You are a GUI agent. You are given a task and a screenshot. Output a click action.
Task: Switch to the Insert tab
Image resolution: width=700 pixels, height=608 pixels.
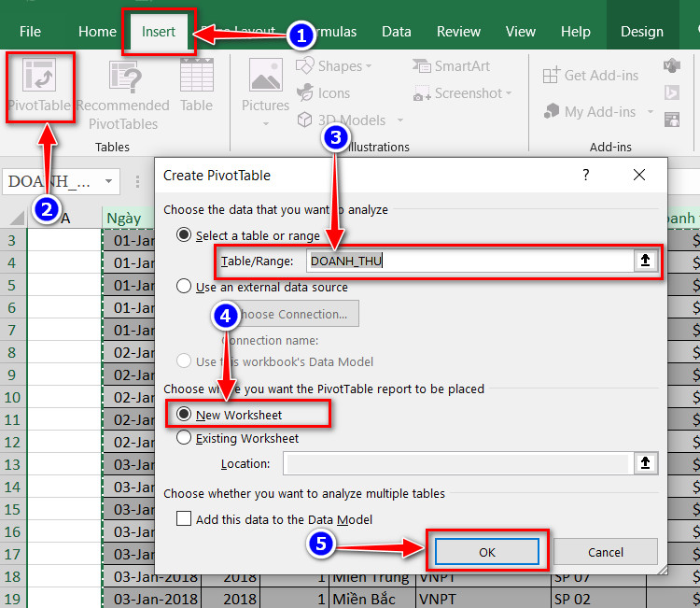[159, 31]
